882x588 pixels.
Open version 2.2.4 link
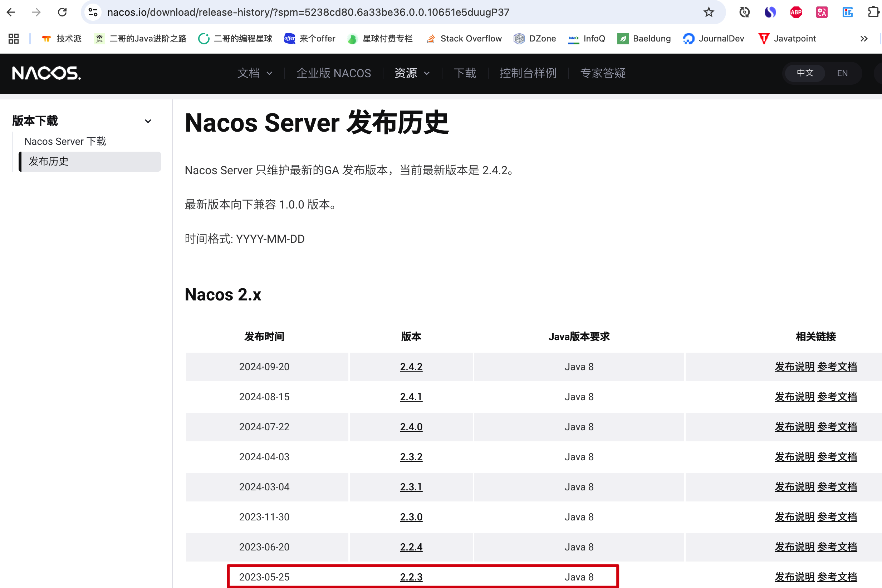pos(411,547)
